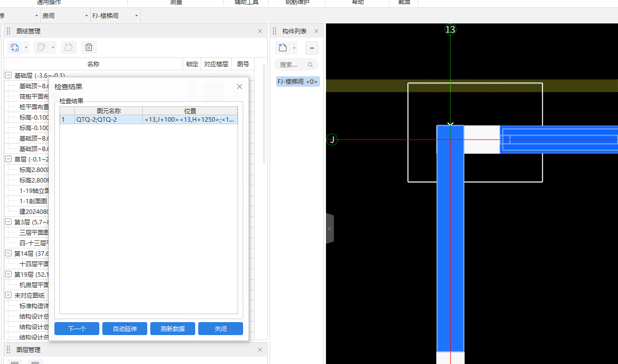Close the 图纸管理 panel
618x364 pixels.
click(260, 31)
